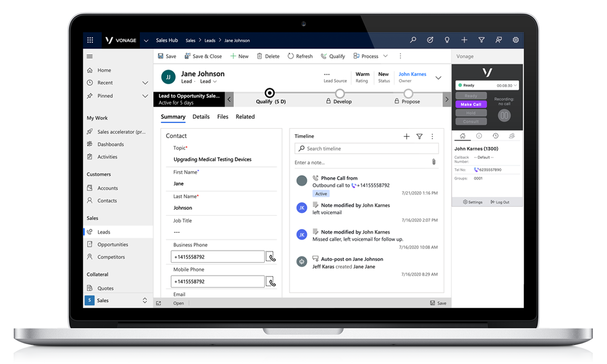607x364 pixels.
Task: Click Save in the command bar
Action: [167, 56]
